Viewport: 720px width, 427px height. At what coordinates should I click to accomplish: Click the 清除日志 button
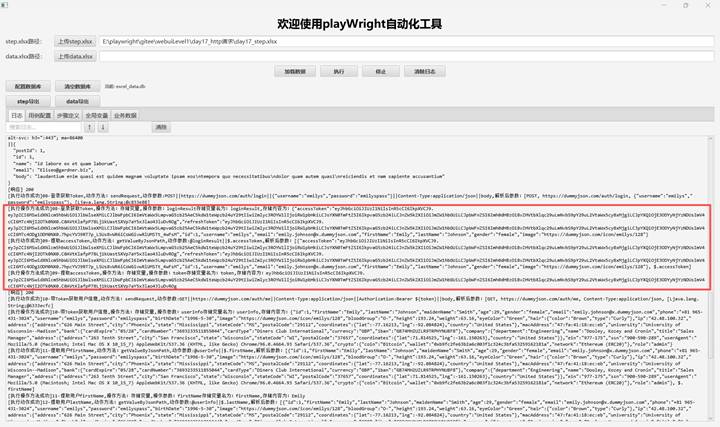[424, 72]
